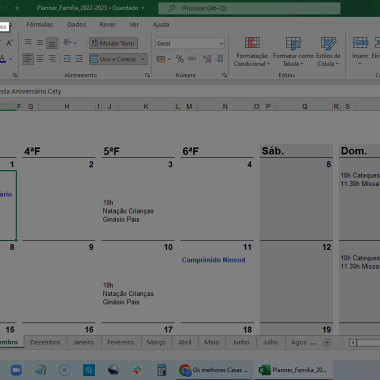Open the Ajuda ribbon tab
380x380 pixels.
coord(161,25)
